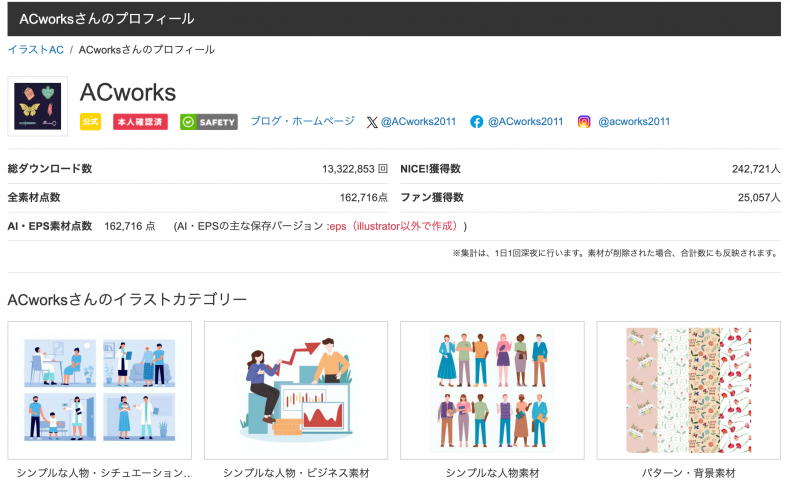Viewport: 790px width, 480px height.
Task: Click the X (Twitter) logo icon
Action: point(372,122)
